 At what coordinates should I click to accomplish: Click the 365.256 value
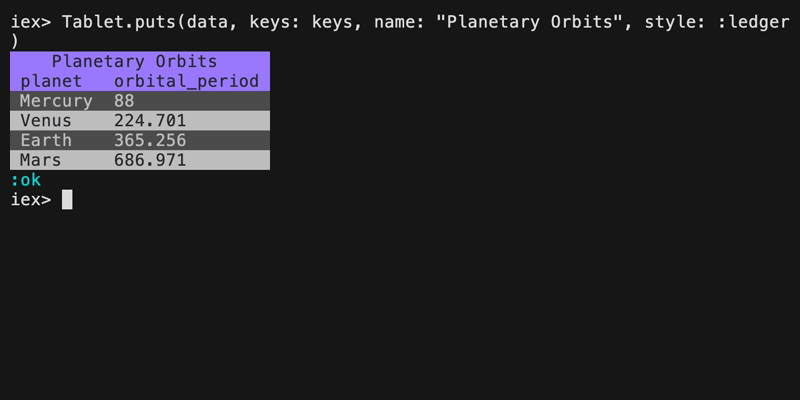pyautogui.click(x=150, y=141)
